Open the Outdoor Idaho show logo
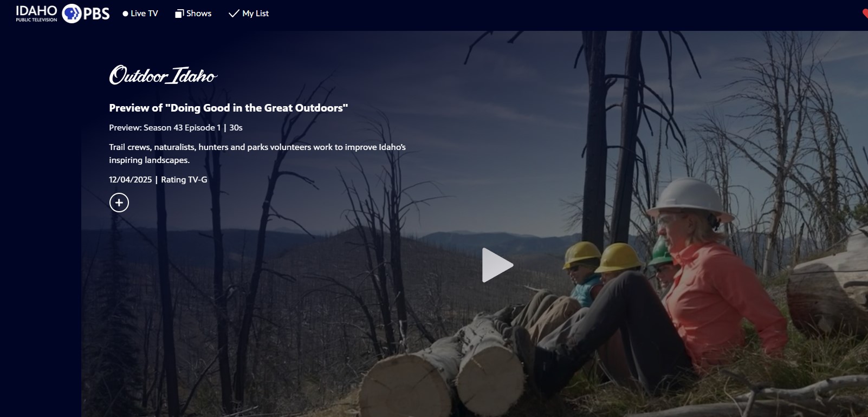This screenshot has width=868, height=417. tap(163, 75)
